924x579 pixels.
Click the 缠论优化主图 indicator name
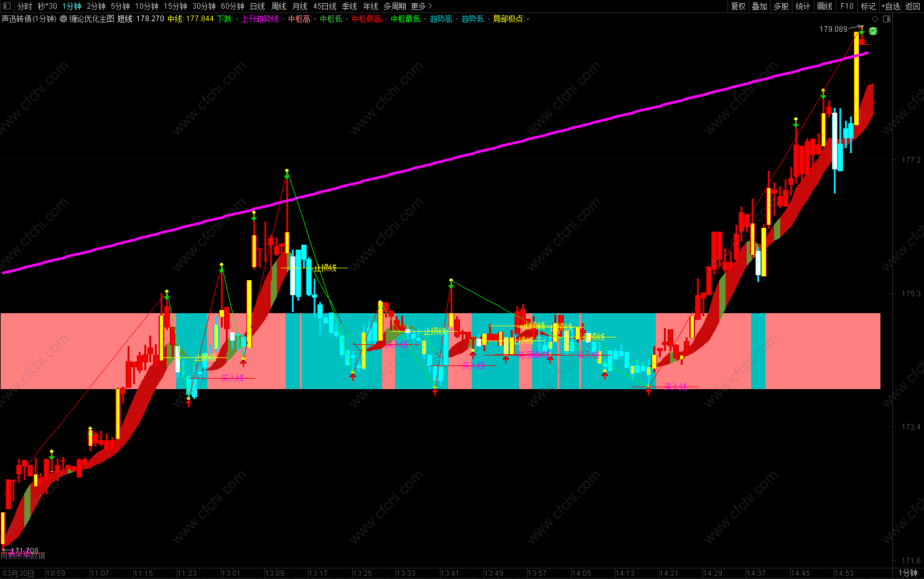[x=92, y=19]
